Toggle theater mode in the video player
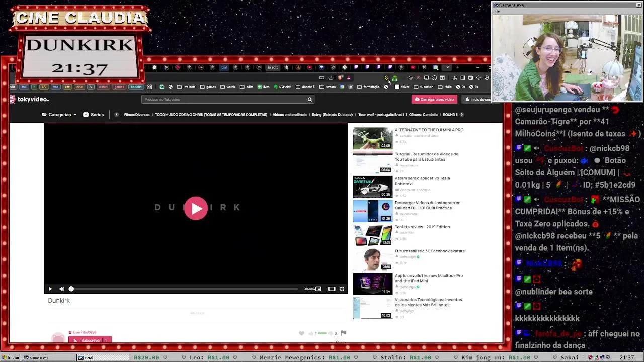The width and height of the screenshot is (644, 362). tap(332, 289)
